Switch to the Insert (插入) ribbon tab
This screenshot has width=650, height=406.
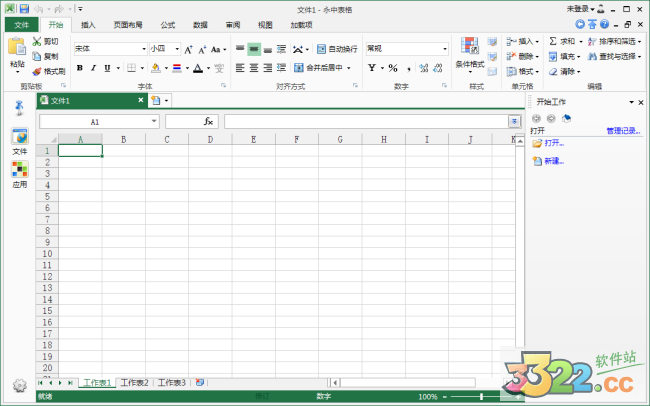click(89, 24)
